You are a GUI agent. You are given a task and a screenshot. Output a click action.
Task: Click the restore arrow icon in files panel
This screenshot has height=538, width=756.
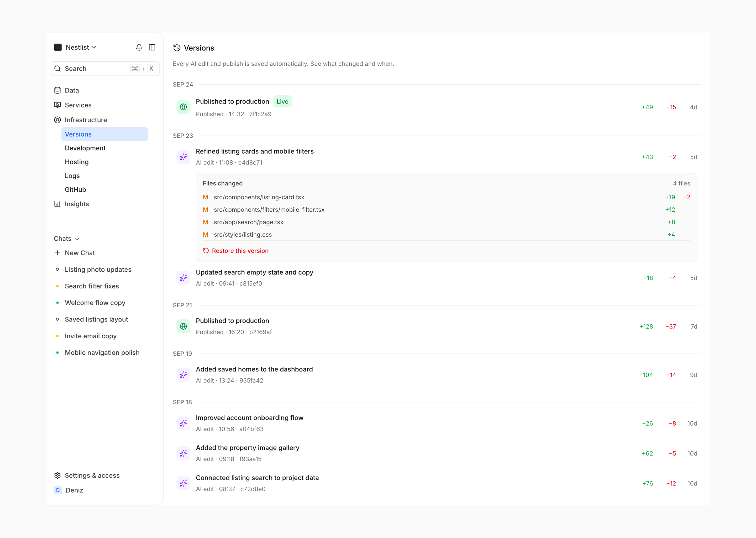pyautogui.click(x=206, y=250)
